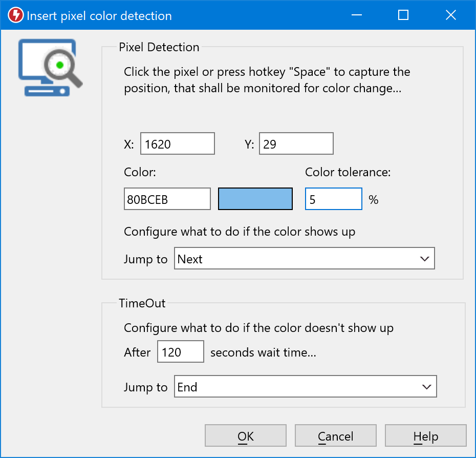Confirm settings with the OK button
Viewport: 476px width, 458px height.
click(245, 435)
